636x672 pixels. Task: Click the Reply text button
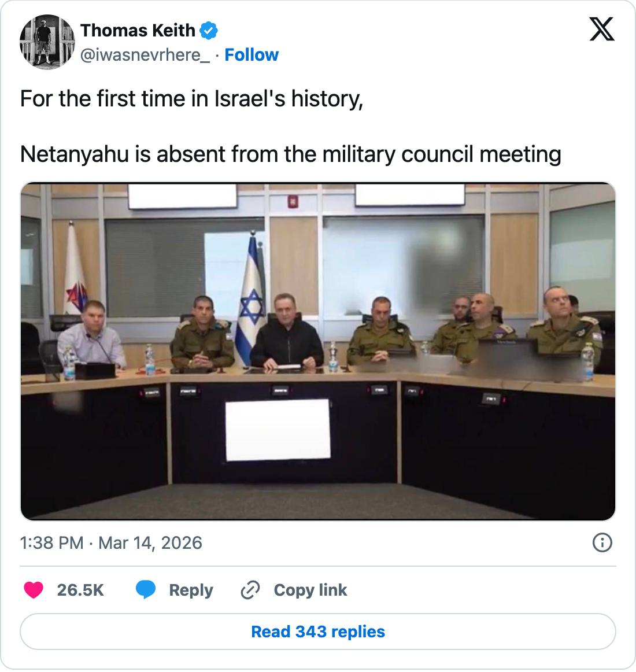[191, 590]
